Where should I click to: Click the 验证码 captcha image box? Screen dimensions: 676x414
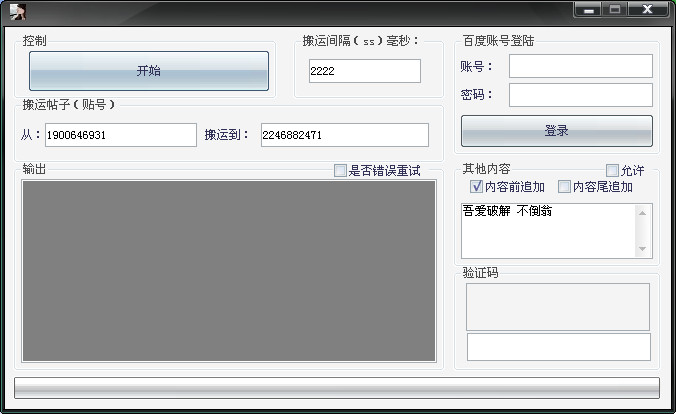[558, 307]
